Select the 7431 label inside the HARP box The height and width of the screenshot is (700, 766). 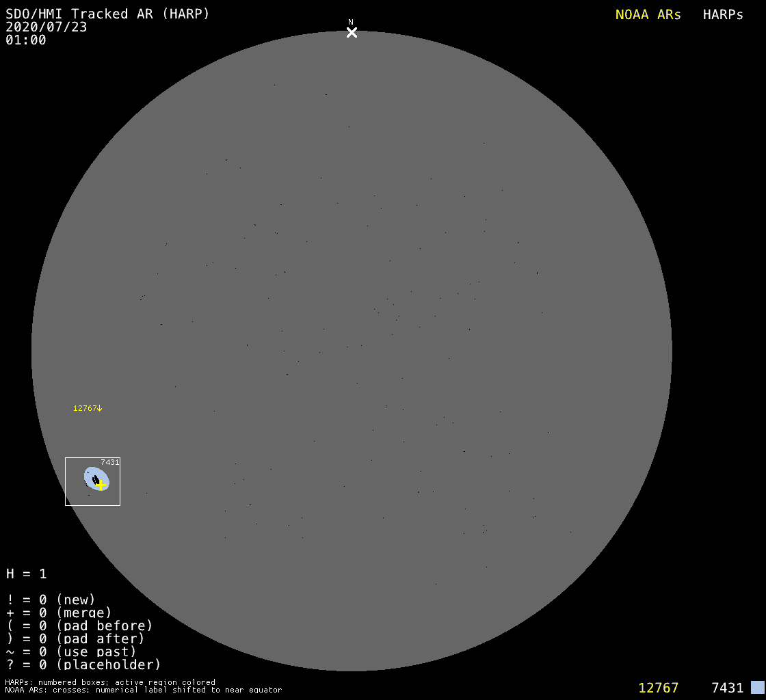(x=110, y=462)
